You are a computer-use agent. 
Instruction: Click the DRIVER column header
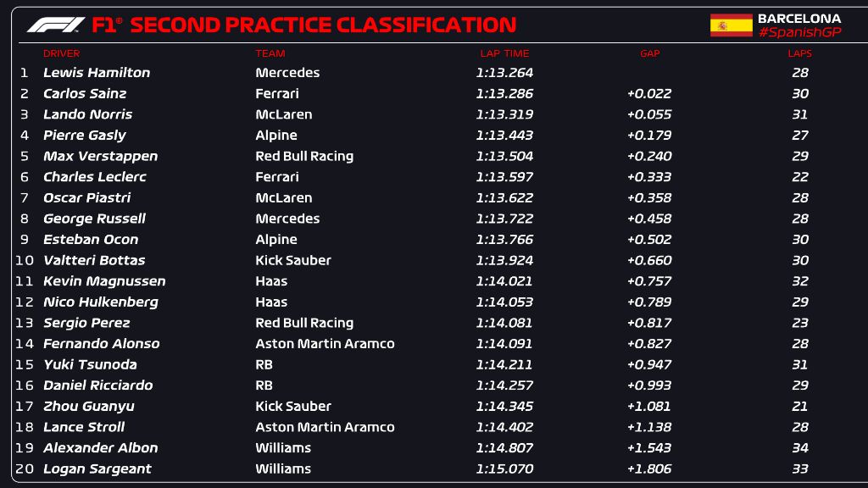(x=61, y=53)
